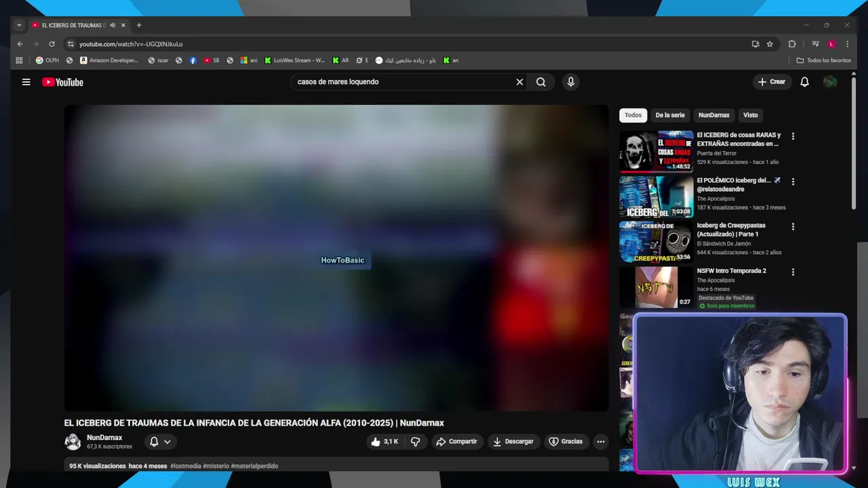The height and width of the screenshot is (488, 868).
Task: Open the iscar bookmark
Action: click(x=158, y=60)
